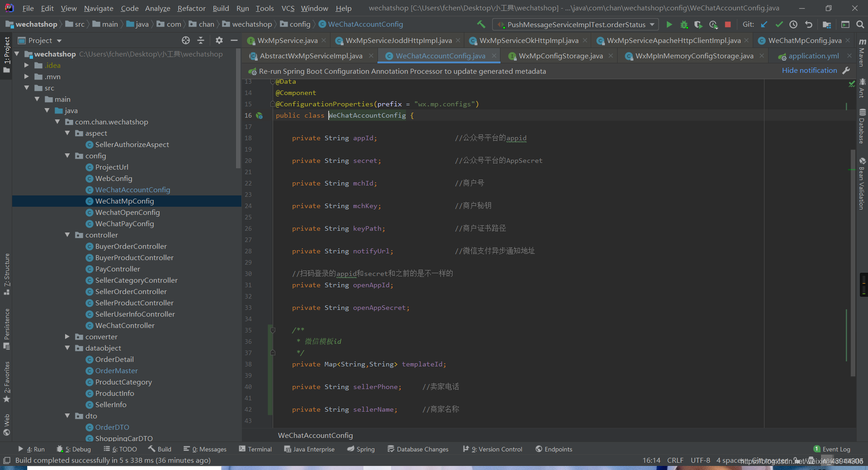Open the Favorites tool window
This screenshot has height=470, width=868.
pyautogui.click(x=7, y=382)
